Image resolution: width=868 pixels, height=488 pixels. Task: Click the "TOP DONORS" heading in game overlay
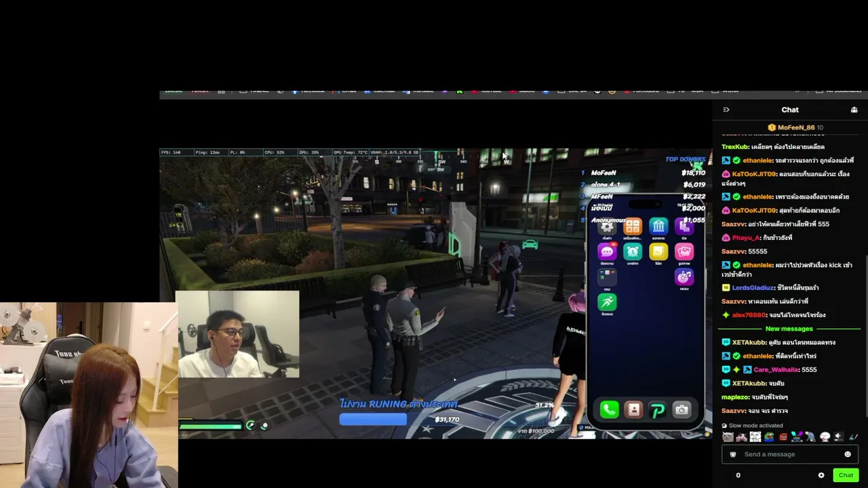pyautogui.click(x=685, y=159)
